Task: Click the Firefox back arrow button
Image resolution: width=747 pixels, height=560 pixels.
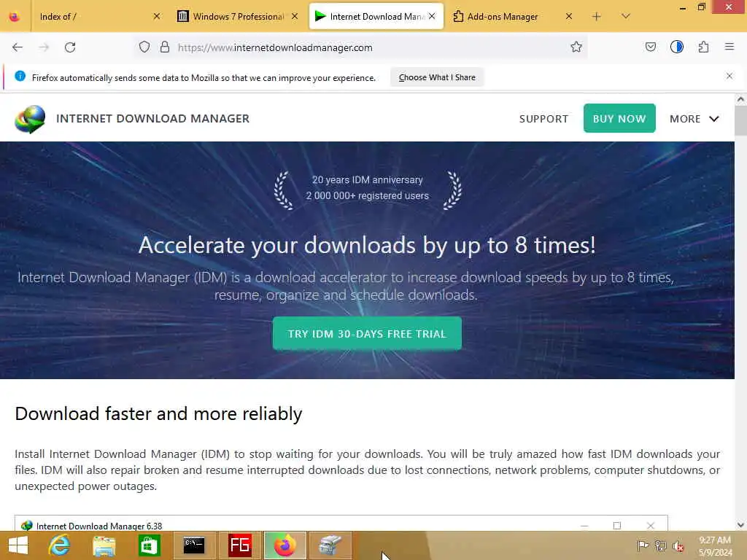Action: tap(18, 47)
